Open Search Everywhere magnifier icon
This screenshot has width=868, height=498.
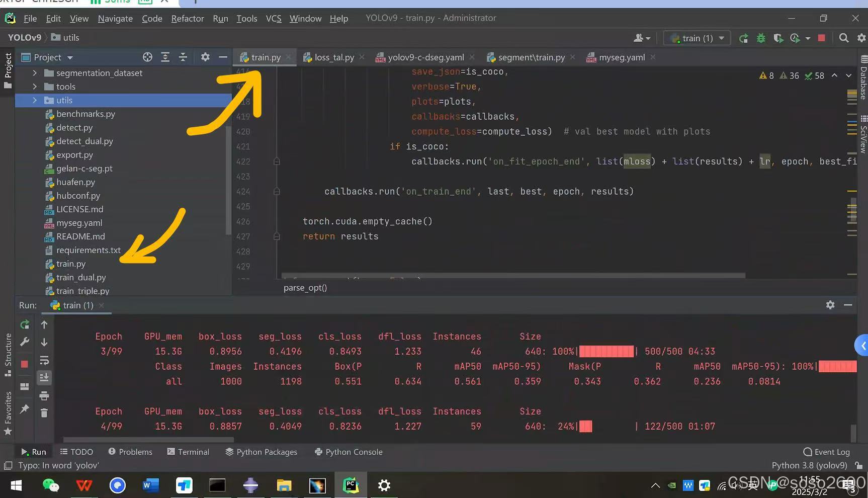coord(844,38)
